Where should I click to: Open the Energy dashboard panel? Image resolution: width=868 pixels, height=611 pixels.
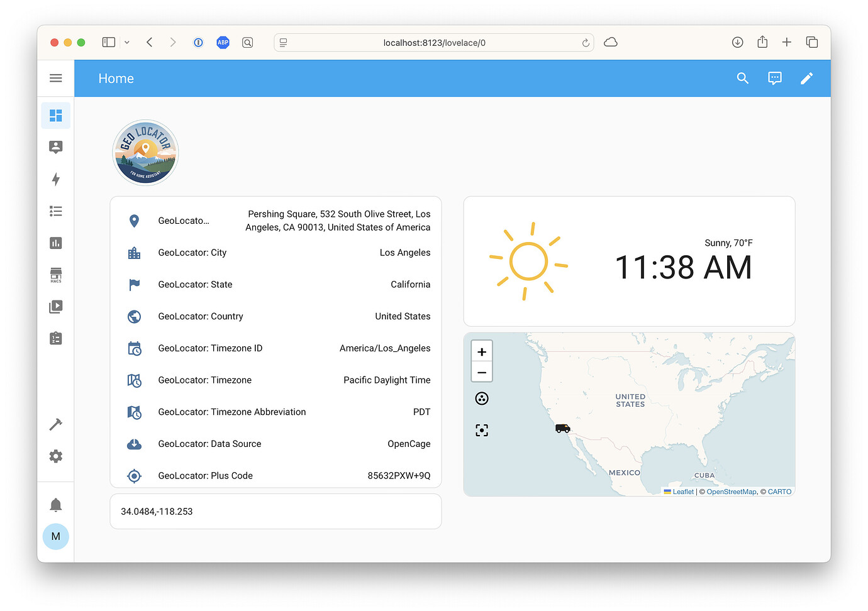(55, 179)
